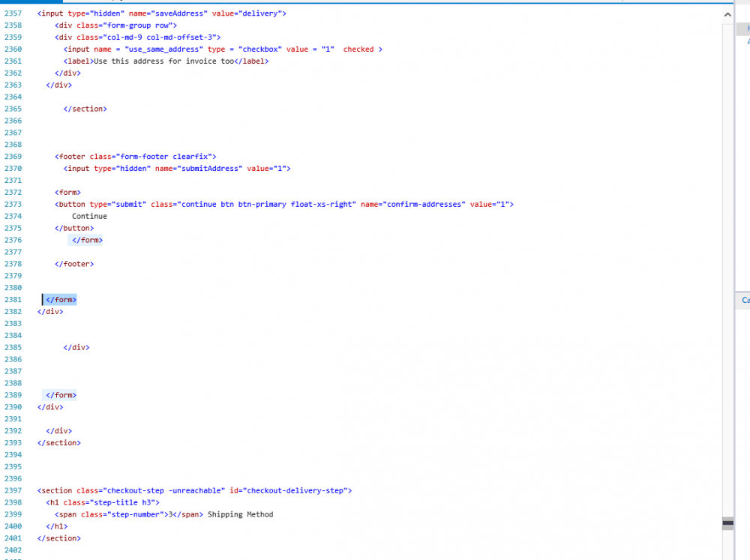Click the closing div tag on line 2363
The width and height of the screenshot is (750, 560).
[58, 85]
